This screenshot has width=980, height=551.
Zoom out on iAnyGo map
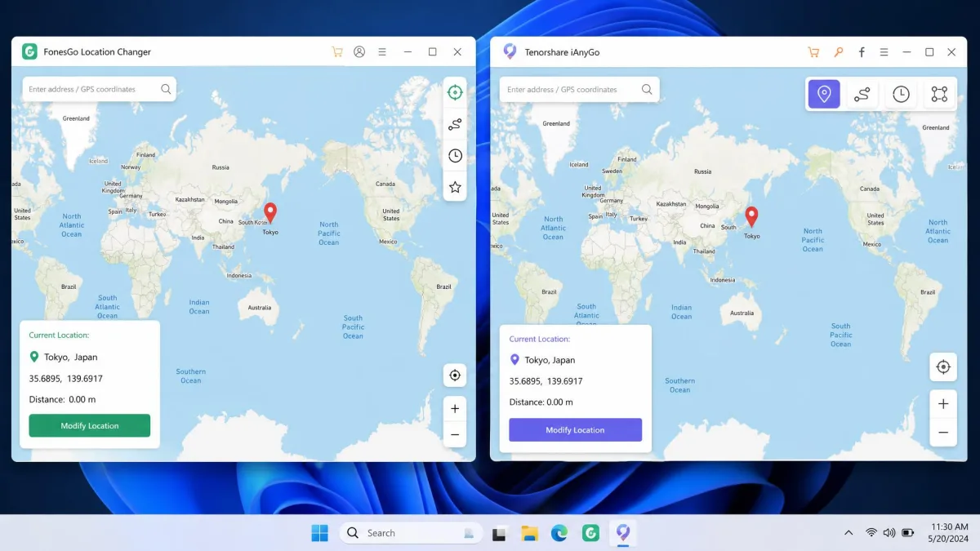tap(943, 433)
